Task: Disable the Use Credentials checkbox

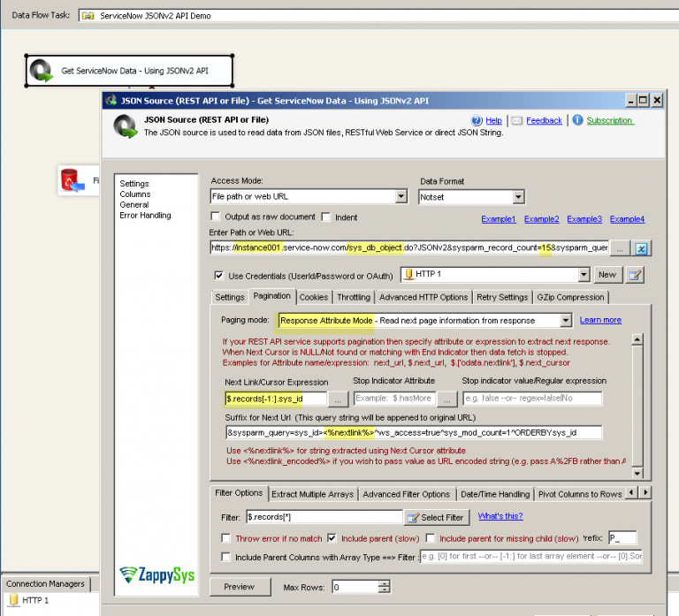Action: tap(219, 275)
